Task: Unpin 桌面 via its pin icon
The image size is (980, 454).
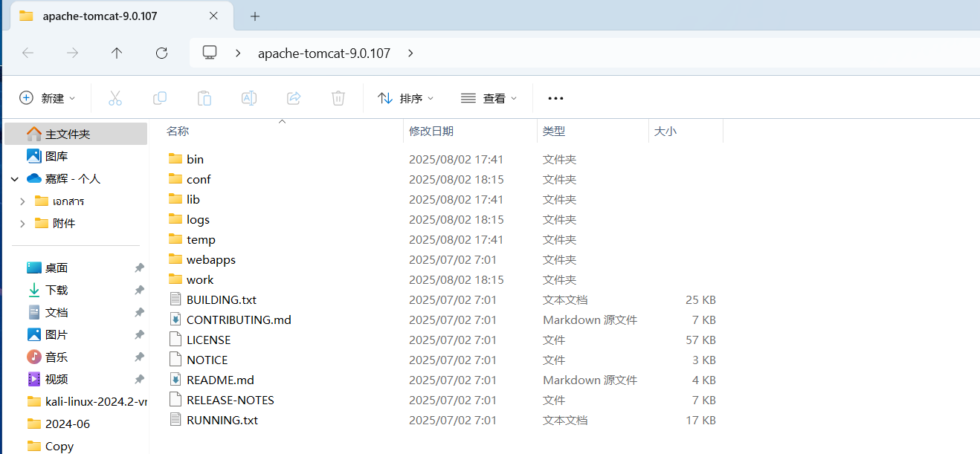Action: point(139,267)
